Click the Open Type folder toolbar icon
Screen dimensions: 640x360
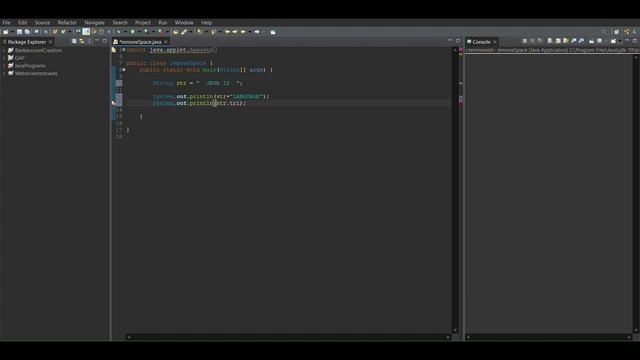pyautogui.click(x=176, y=32)
